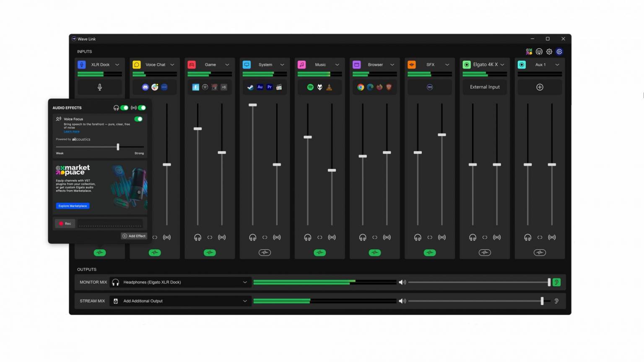Click the Stream Deck icon in the toolbar
The width and height of the screenshot is (644, 362).
(539, 51)
